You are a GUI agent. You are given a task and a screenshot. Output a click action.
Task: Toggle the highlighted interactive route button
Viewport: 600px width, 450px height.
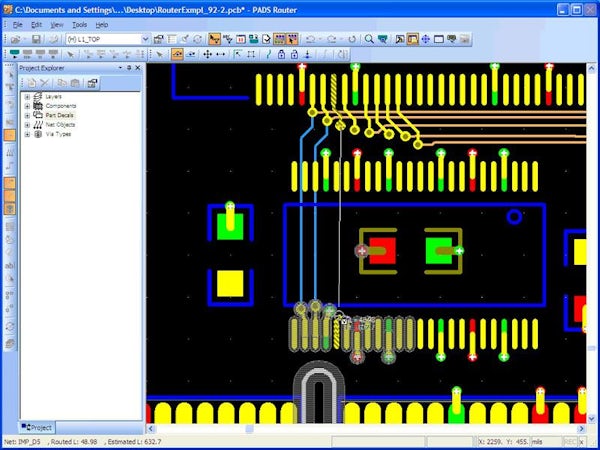click(x=177, y=54)
